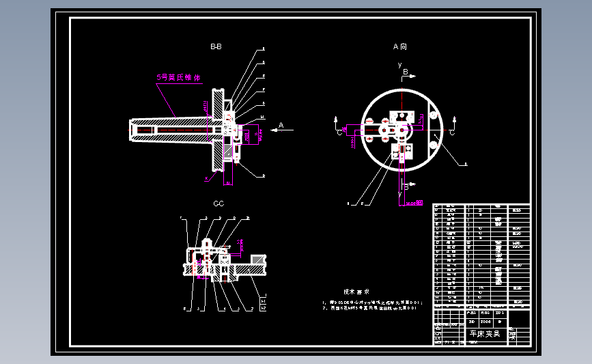592x364 pixels.
Task: Click the A view direction arrow label
Action: (281, 125)
